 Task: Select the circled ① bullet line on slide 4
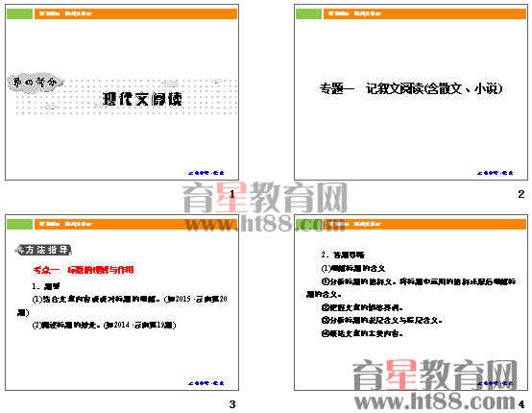(411, 288)
